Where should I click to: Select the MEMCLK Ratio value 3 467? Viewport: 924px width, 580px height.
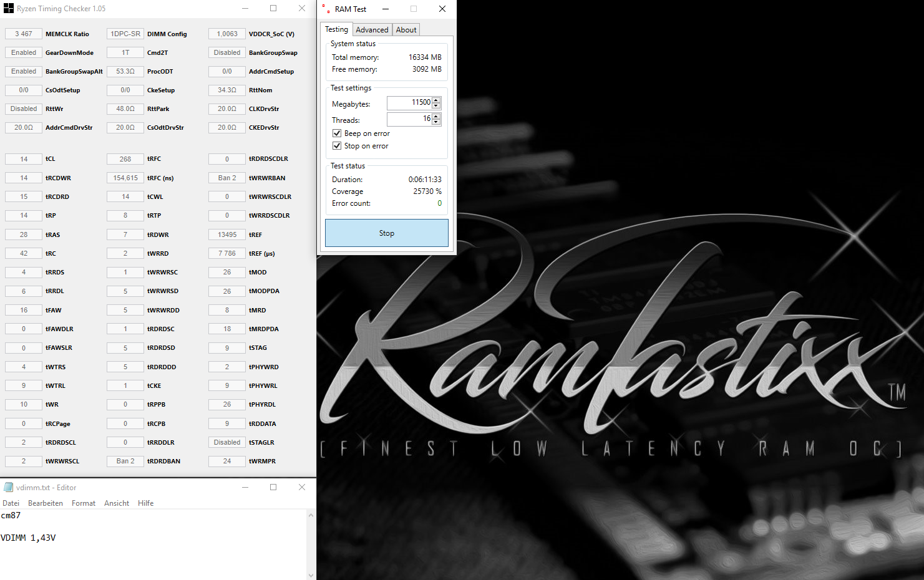(24, 34)
